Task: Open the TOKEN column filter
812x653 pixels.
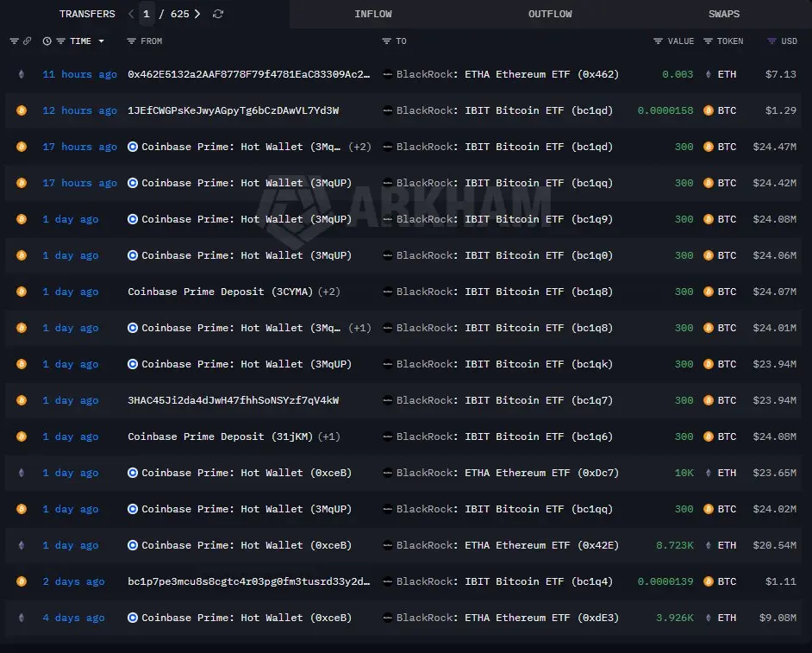Action: (x=708, y=41)
